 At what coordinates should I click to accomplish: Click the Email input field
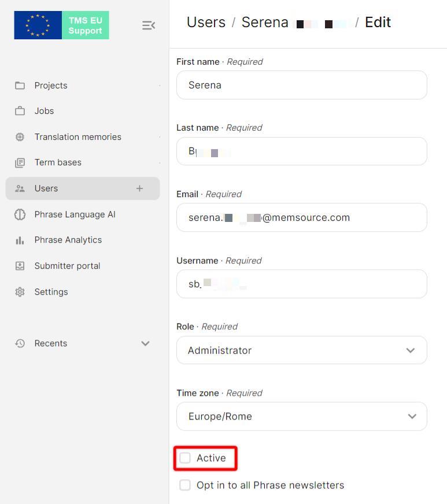302,217
